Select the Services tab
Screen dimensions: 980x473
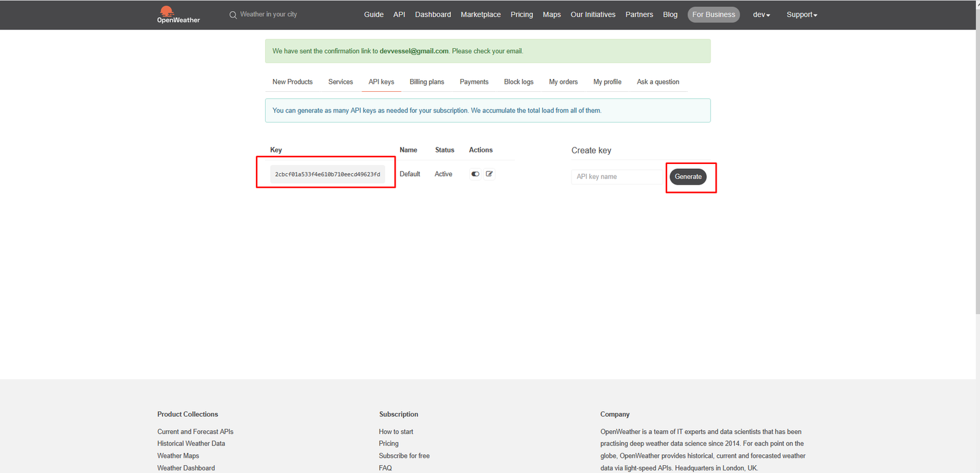[341, 82]
